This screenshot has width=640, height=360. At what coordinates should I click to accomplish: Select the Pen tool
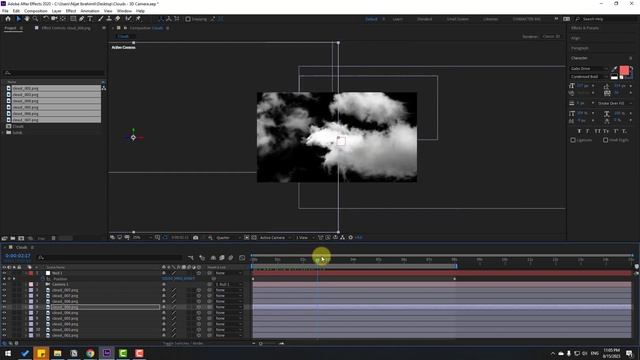(x=82, y=19)
